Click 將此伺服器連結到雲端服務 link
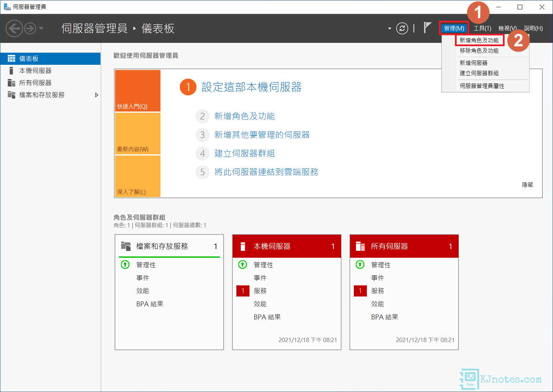The height and width of the screenshot is (392, 553). pyautogui.click(x=266, y=172)
